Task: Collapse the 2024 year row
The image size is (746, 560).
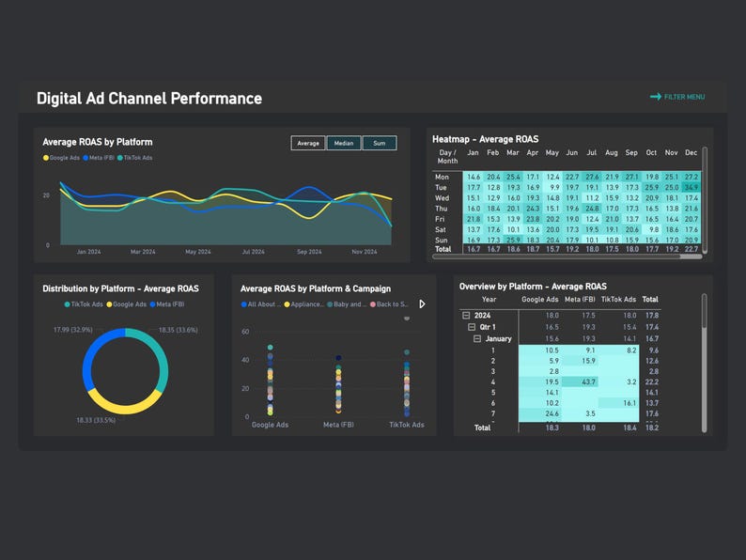Action: click(466, 316)
